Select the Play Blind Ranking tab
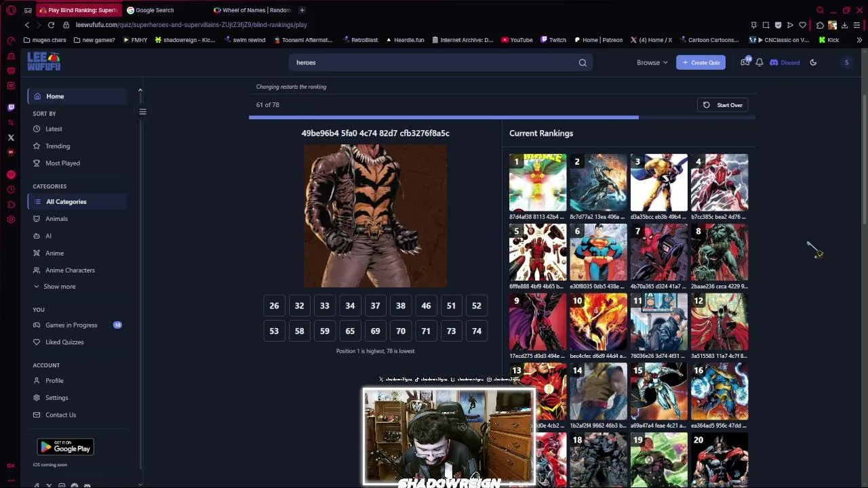 point(79,10)
